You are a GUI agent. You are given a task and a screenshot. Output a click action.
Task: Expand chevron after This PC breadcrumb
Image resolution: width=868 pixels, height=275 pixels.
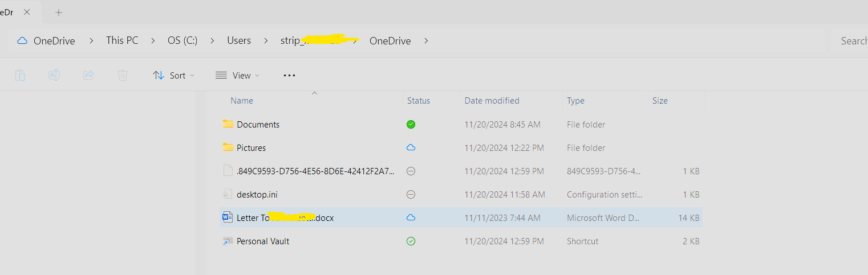click(x=153, y=40)
